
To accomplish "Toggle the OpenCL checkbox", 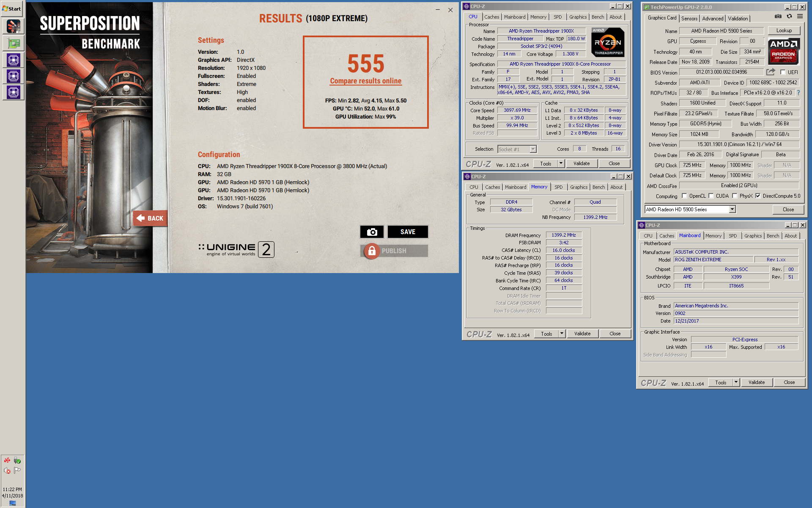I will 684,196.
